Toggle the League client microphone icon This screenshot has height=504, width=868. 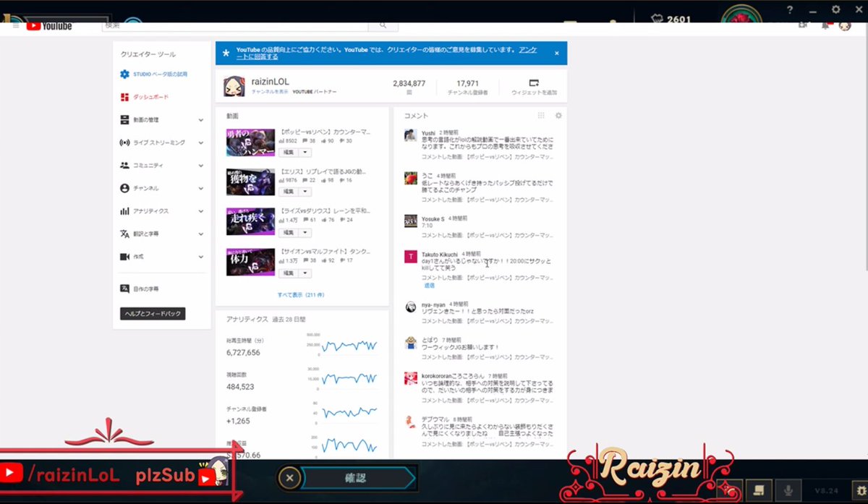pos(789,490)
